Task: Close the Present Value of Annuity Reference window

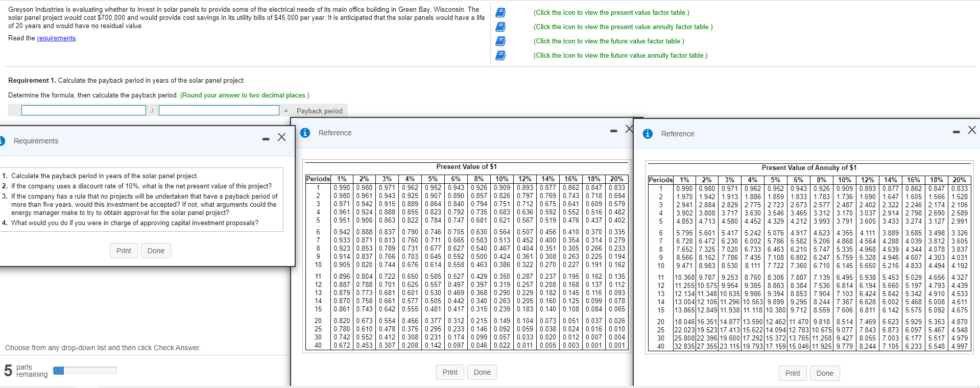Action: pos(972,130)
